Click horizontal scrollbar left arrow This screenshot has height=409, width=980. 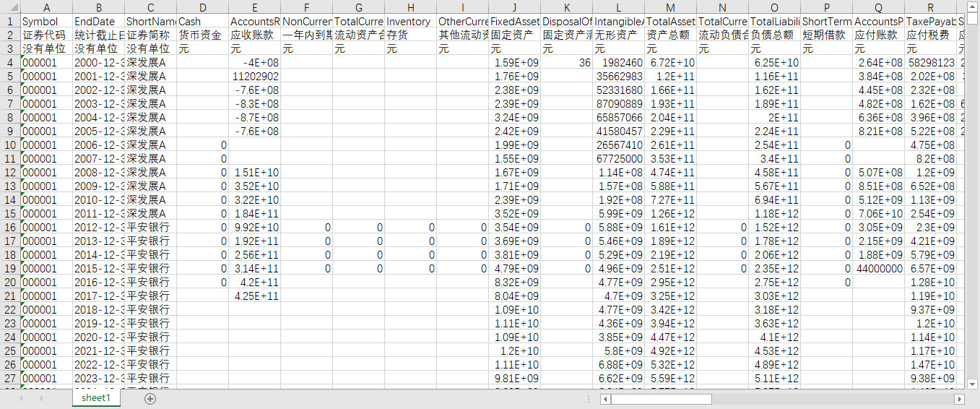[605, 399]
